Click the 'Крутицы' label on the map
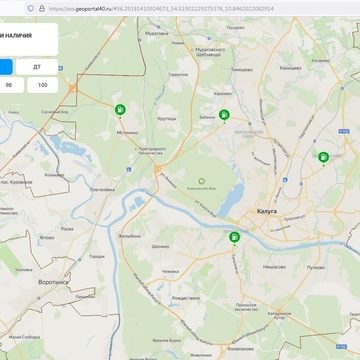360x360 pixels. [167, 119]
